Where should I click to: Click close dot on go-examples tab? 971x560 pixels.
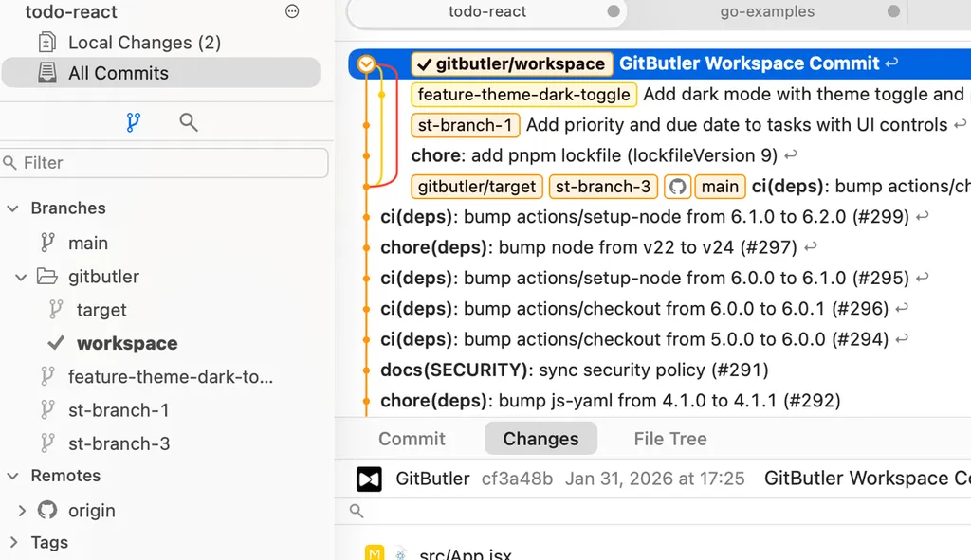pos(893,12)
